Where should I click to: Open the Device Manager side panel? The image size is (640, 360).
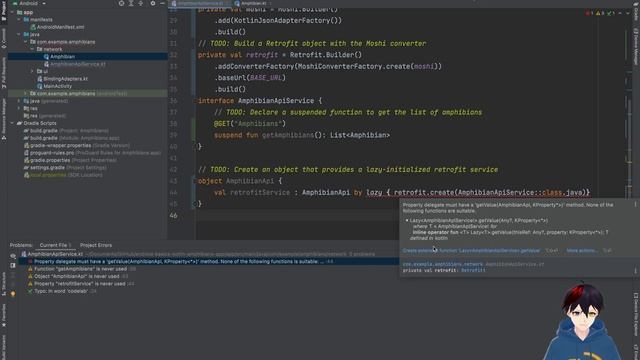636,46
